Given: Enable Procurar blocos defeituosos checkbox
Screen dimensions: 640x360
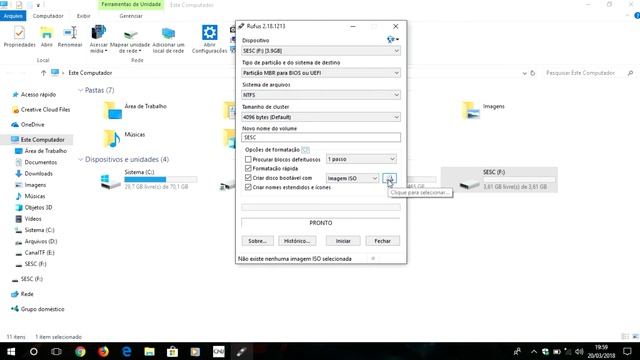Looking at the screenshot, I should pos(248,159).
